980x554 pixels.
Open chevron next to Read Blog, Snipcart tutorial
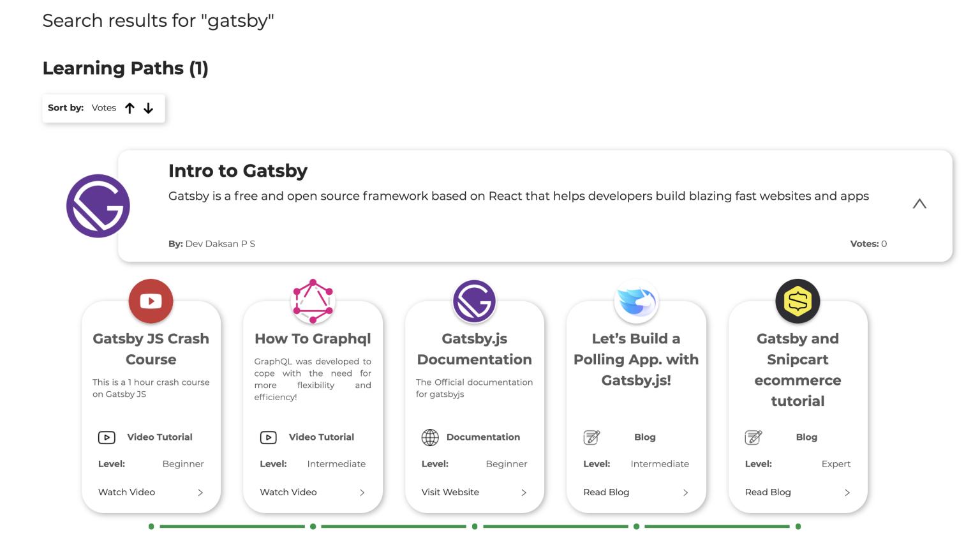(x=847, y=493)
